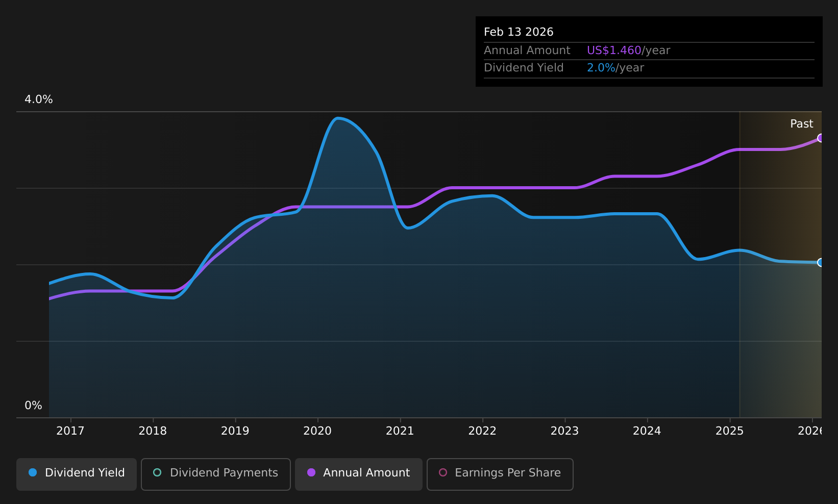This screenshot has width=838, height=504.
Task: Click the Feb 13 2026 tooltip date
Action: (x=519, y=32)
